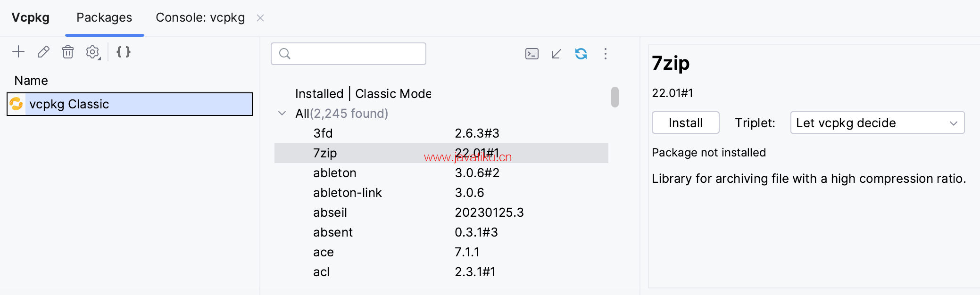The height and width of the screenshot is (295, 980).
Task: Add a new vcpkg repository with plus icon
Action: coord(18,52)
